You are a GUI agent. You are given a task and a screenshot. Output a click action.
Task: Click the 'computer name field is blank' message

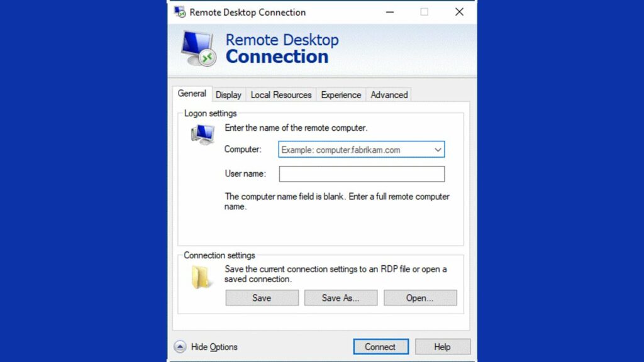[x=337, y=202]
